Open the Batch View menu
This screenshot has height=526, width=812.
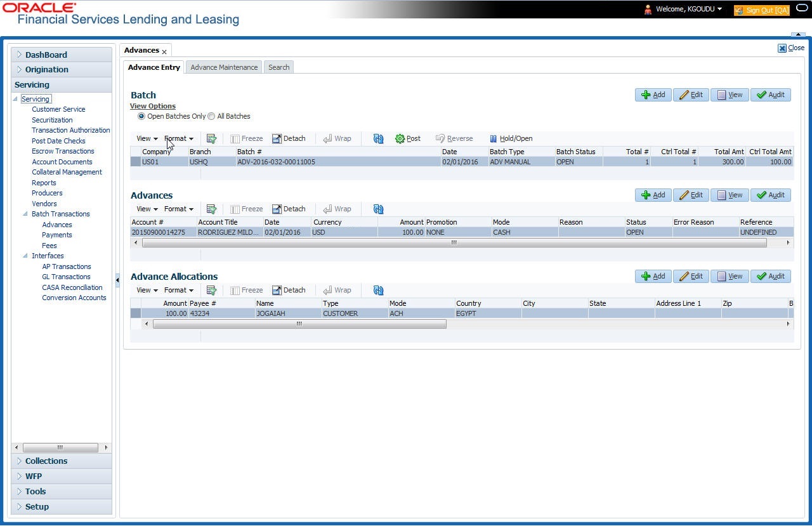click(x=147, y=138)
